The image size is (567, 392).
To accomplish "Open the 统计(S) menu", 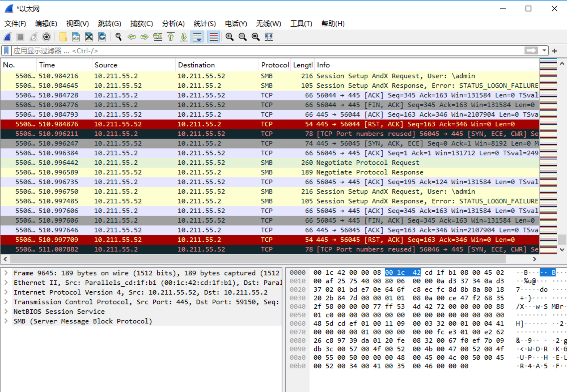I will [x=204, y=24].
